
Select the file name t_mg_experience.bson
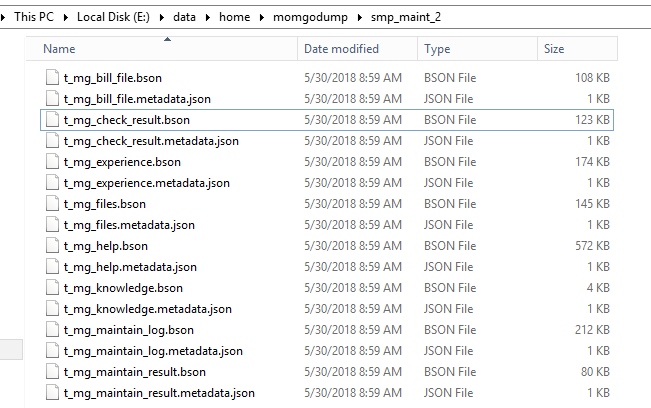(122, 162)
